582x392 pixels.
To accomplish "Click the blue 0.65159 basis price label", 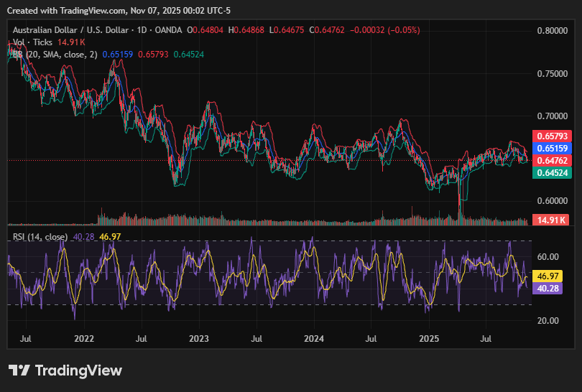I will coord(550,148).
